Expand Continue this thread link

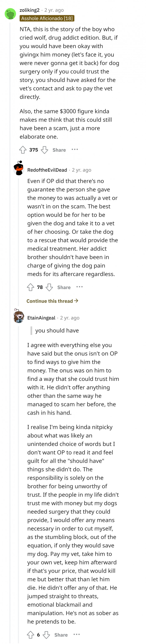click(52, 301)
